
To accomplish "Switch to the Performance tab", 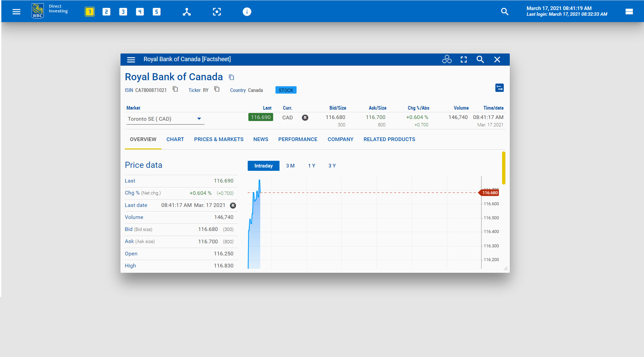I will [298, 139].
